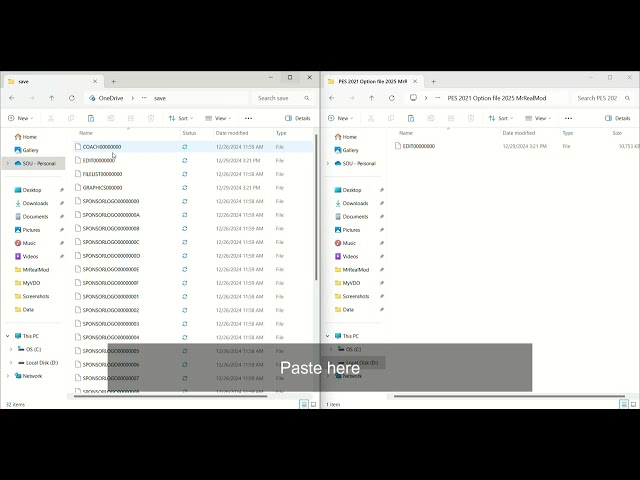Click Back arrow in PES 2021 window

(332, 98)
